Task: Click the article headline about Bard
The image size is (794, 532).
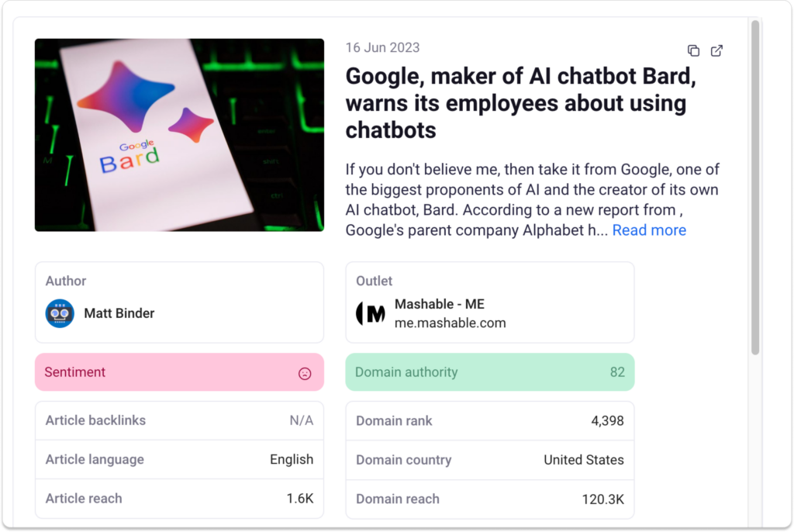Action: (516, 103)
